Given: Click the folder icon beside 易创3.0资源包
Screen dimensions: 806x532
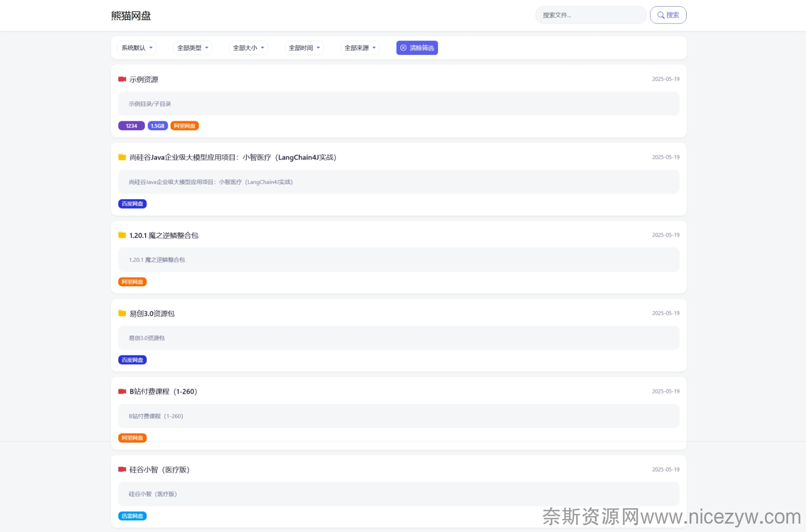Looking at the screenshot, I should point(122,314).
